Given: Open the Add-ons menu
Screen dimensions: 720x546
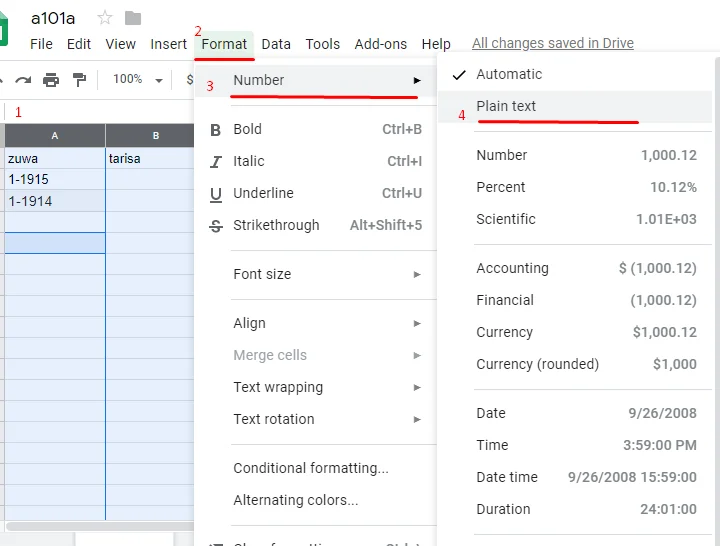Looking at the screenshot, I should point(381,44).
